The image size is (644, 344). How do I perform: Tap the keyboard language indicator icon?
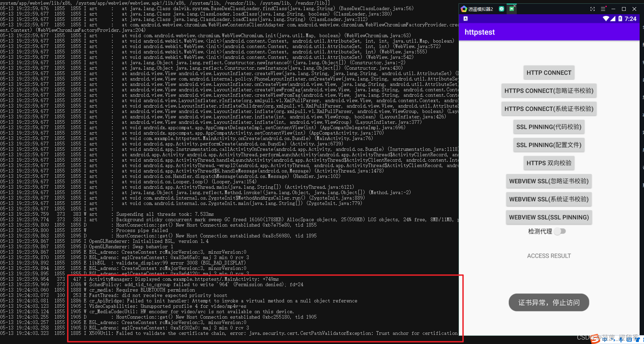click(x=466, y=19)
